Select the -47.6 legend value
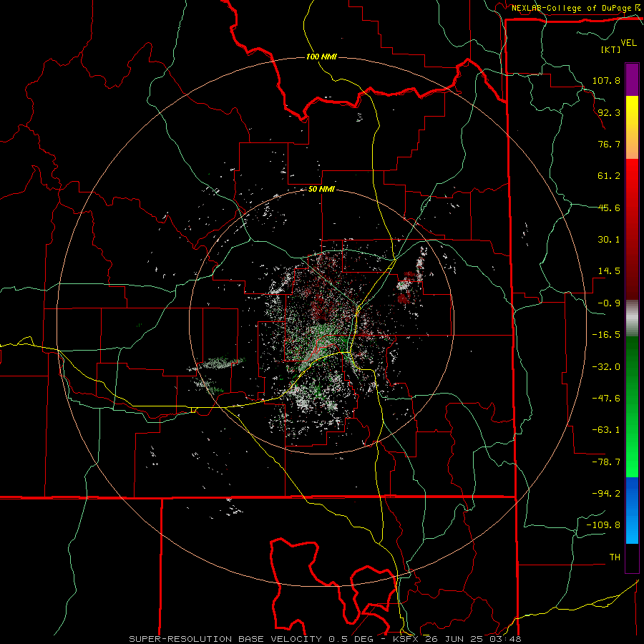The width and height of the screenshot is (644, 644). [x=606, y=399]
